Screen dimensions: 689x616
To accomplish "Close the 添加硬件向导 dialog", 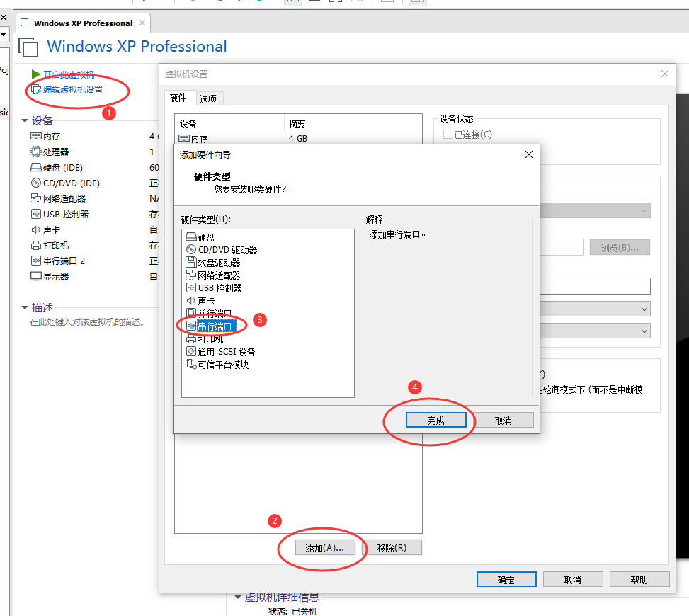I will coord(529,154).
